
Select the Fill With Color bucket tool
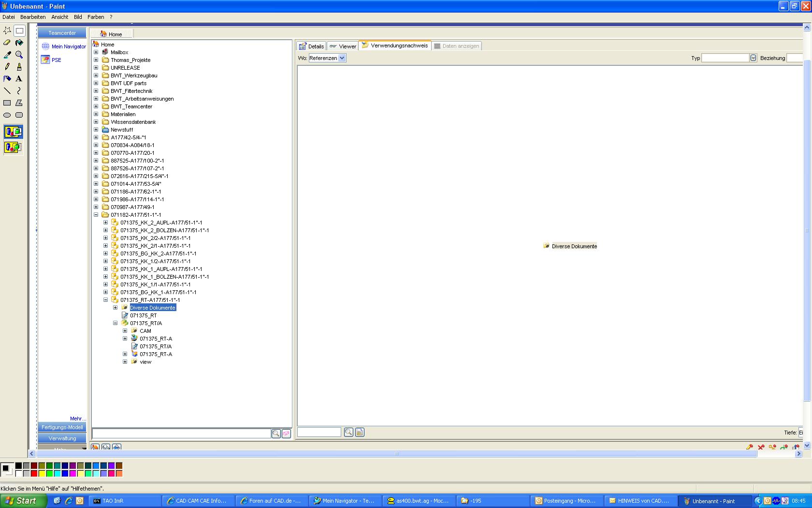(x=19, y=43)
